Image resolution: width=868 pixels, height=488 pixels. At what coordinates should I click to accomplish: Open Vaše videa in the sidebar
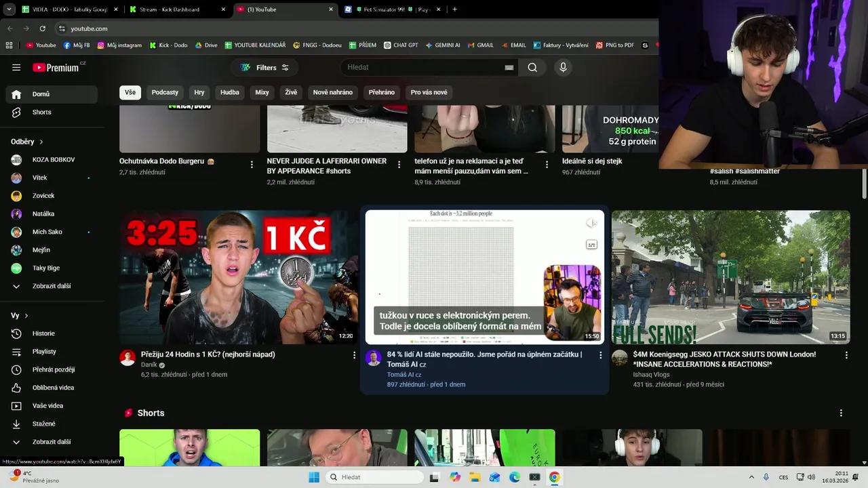(x=52, y=405)
